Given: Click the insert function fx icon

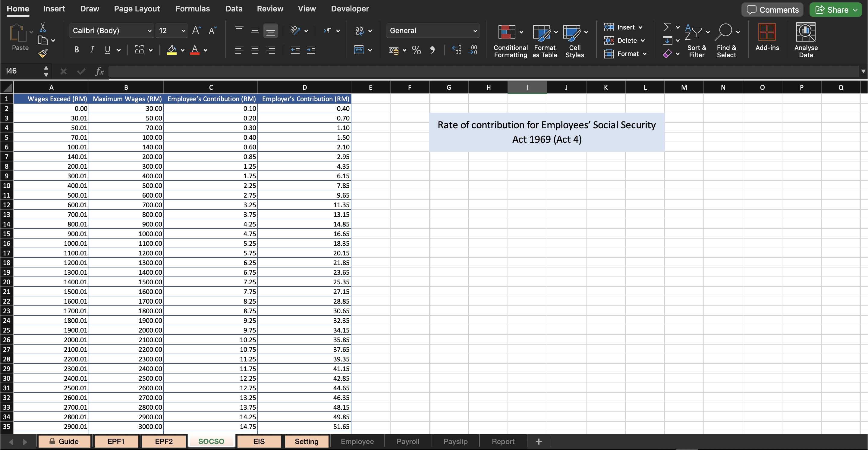Looking at the screenshot, I should click(99, 71).
